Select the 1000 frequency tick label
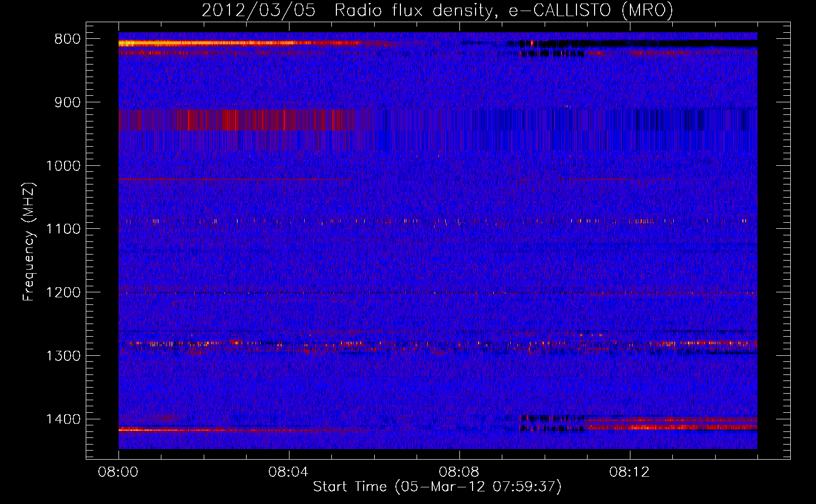The width and height of the screenshot is (816, 504). (x=63, y=166)
